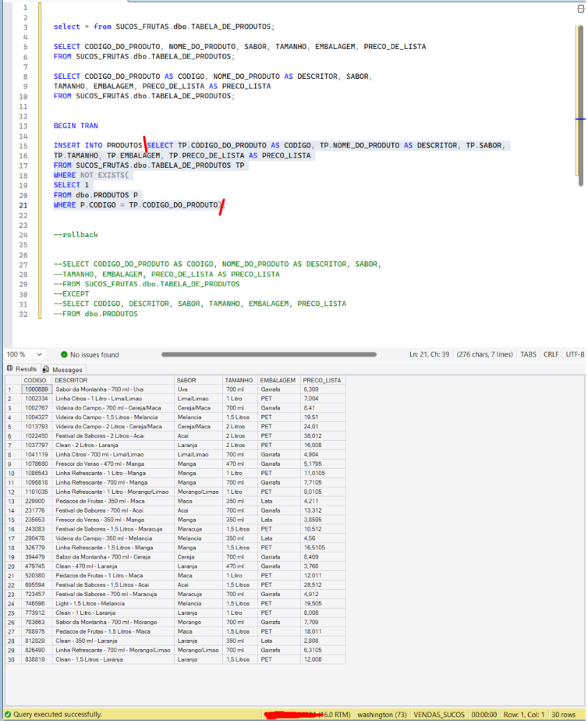The image size is (588, 721).
Task: Click the editor horizontal scrollbar thumb
Action: 269,354
